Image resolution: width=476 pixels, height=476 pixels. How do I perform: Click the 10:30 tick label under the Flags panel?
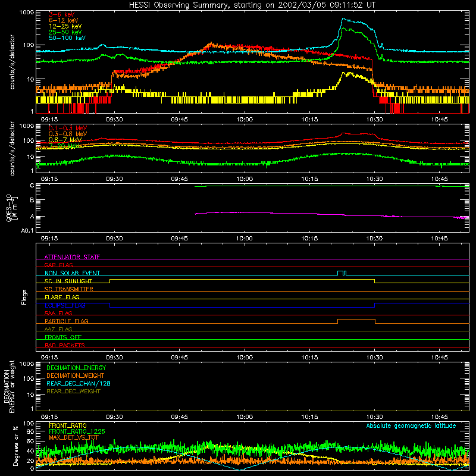click(375, 358)
